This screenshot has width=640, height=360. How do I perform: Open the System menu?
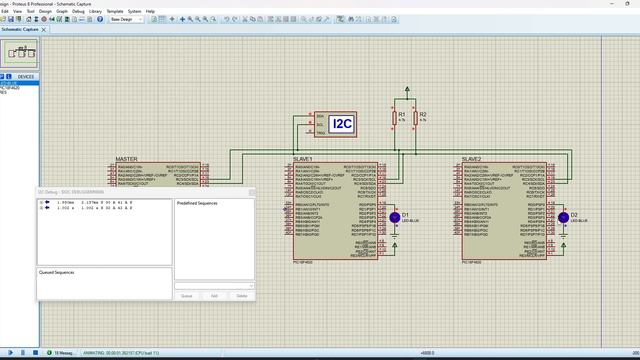coord(134,11)
